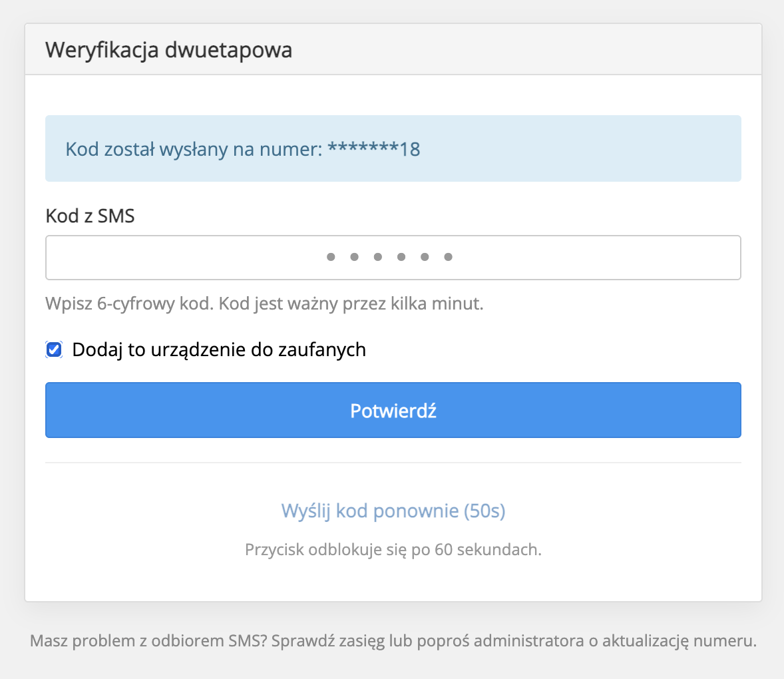Click the (50s) countdown in the resend link

(x=484, y=511)
